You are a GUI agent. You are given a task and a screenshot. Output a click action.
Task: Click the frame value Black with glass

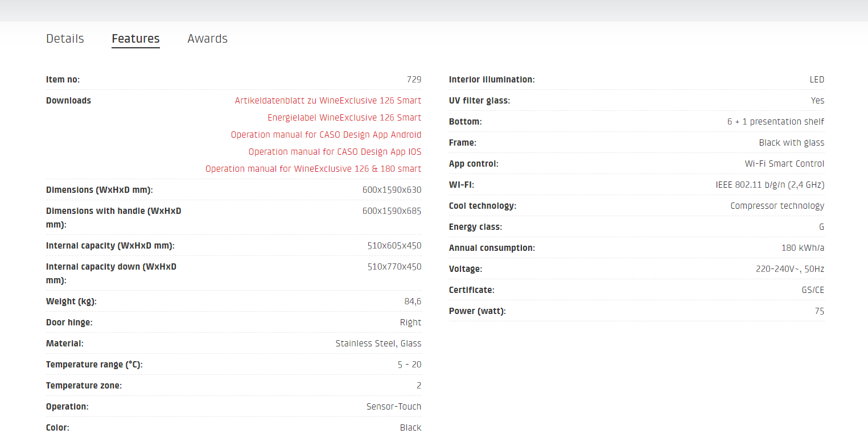(x=792, y=143)
